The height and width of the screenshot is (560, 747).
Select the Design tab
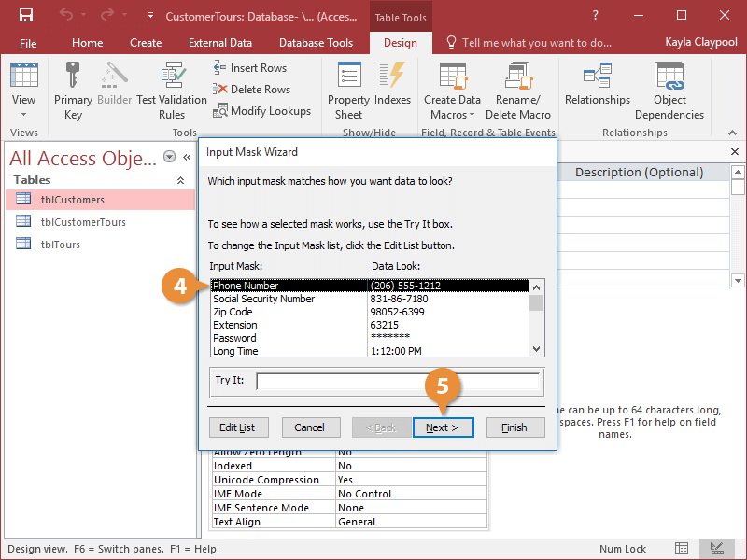click(401, 43)
